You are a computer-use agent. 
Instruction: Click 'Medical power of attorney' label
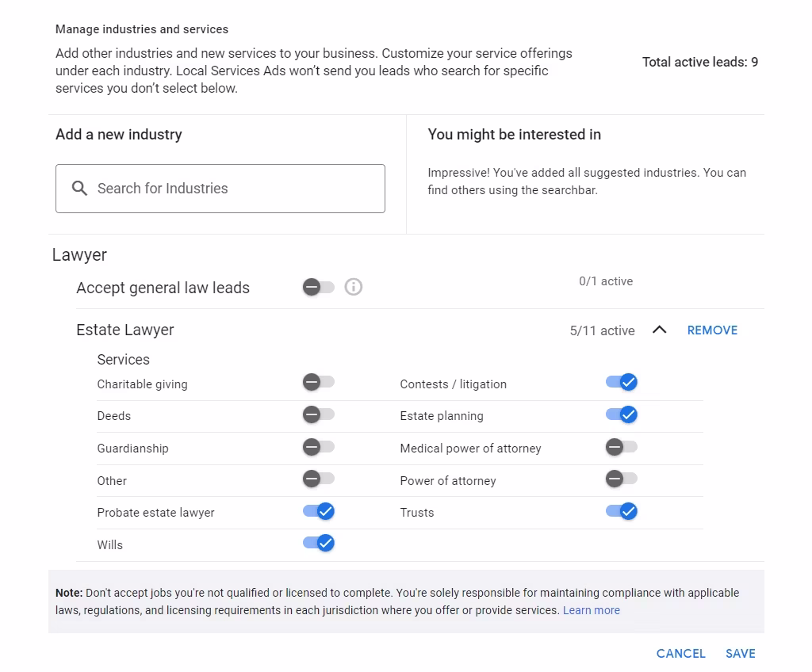pyautogui.click(x=470, y=449)
